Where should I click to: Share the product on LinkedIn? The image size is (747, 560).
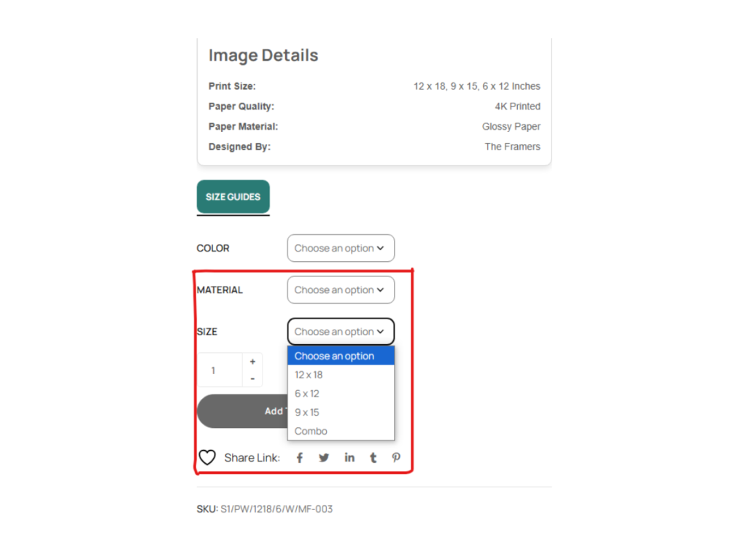tap(349, 458)
